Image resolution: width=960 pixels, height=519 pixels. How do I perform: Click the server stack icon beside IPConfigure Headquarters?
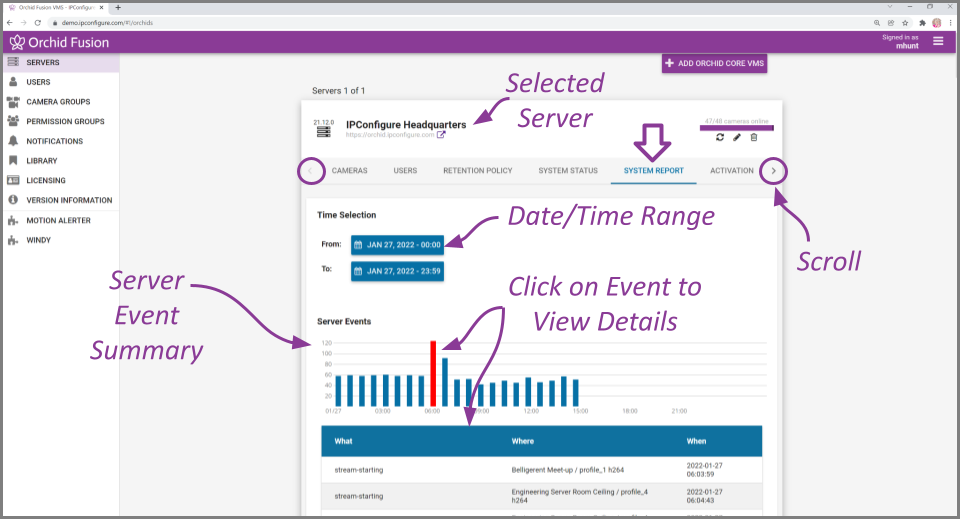pos(323,131)
